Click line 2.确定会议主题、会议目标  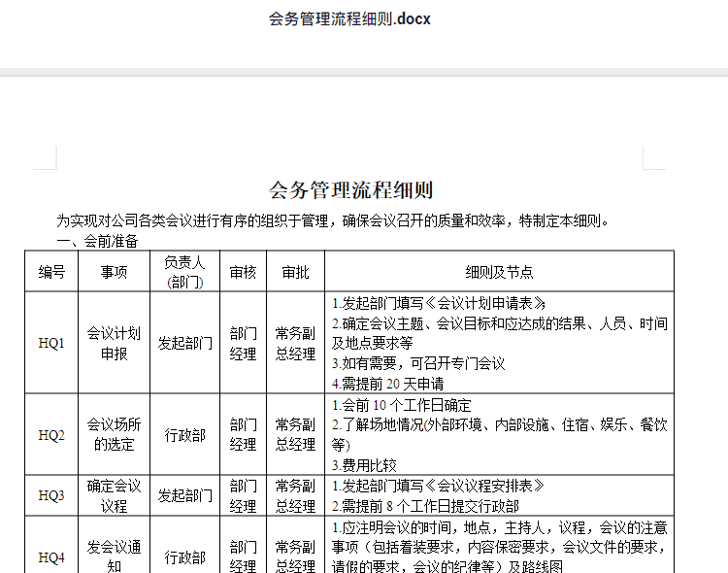click(x=500, y=333)
